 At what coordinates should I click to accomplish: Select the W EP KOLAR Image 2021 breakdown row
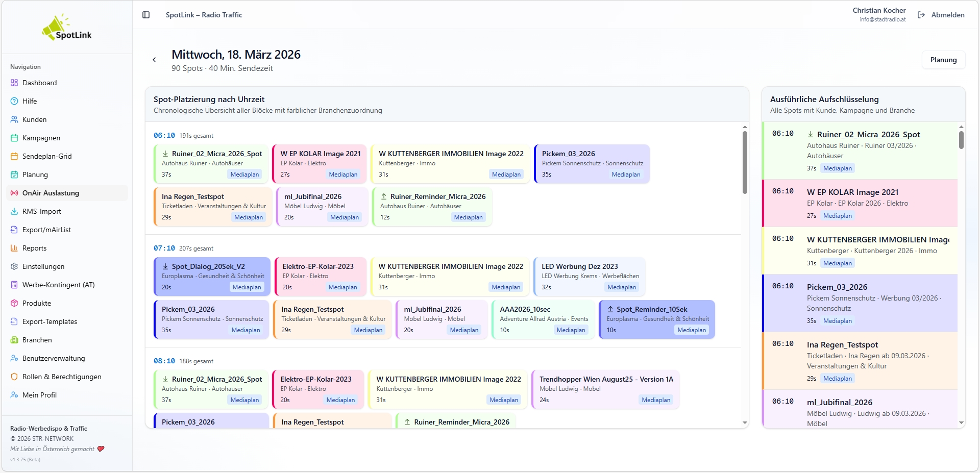860,203
